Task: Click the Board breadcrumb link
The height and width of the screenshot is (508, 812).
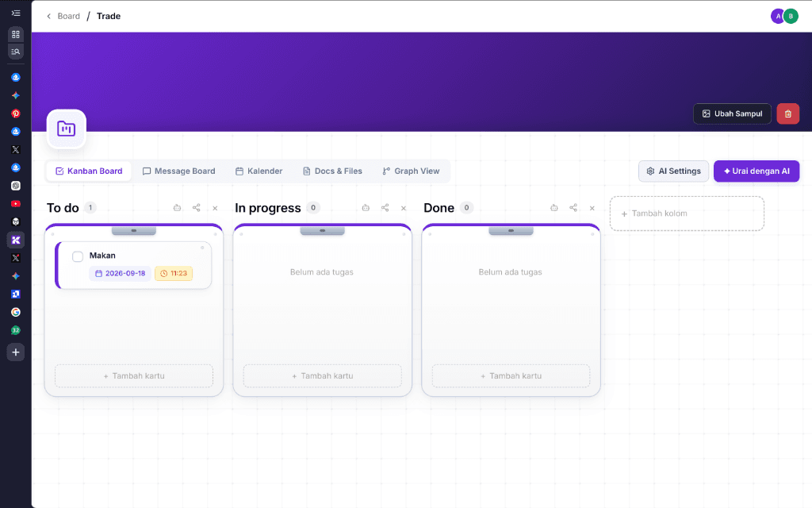Action: 68,16
